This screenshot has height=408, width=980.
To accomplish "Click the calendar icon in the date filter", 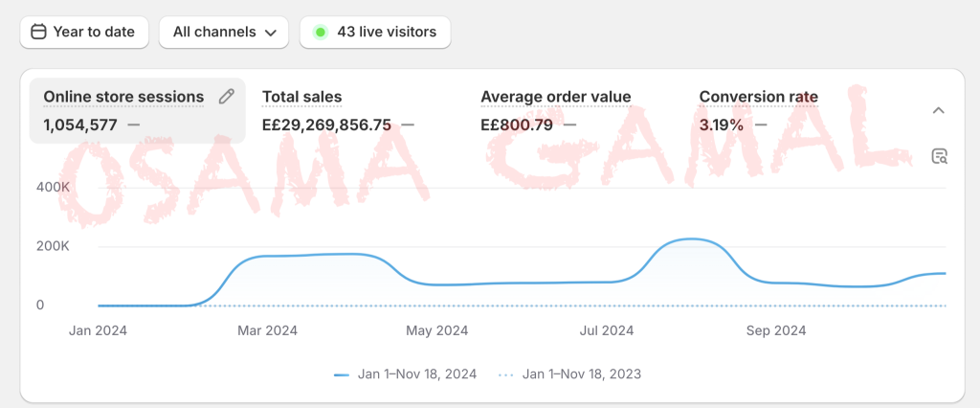I will (39, 32).
